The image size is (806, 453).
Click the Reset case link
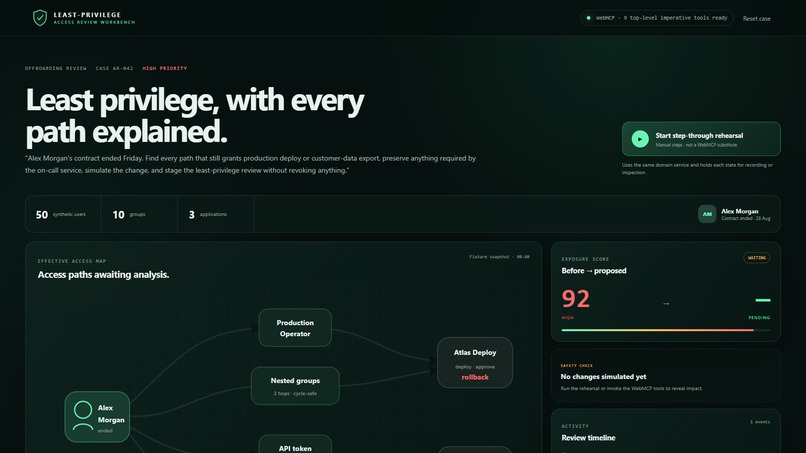(756, 19)
